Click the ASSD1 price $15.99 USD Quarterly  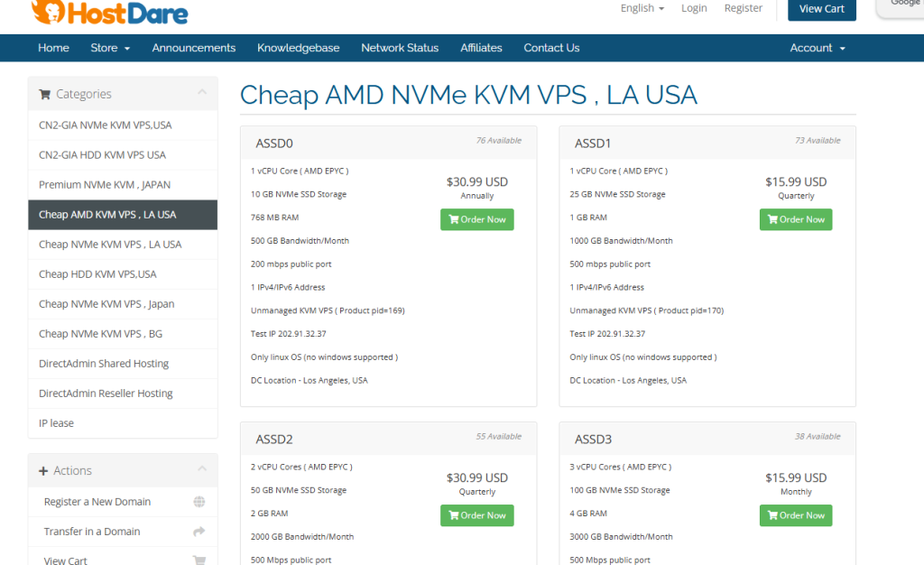[796, 188]
